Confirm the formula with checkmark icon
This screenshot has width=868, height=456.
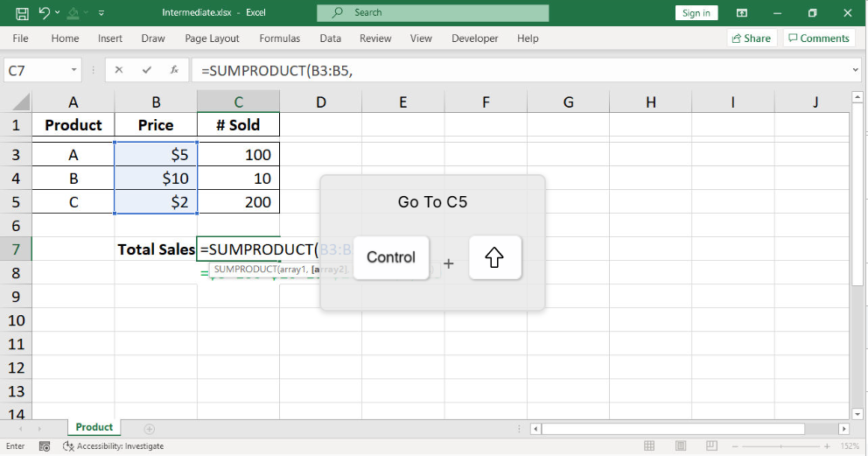click(x=147, y=70)
